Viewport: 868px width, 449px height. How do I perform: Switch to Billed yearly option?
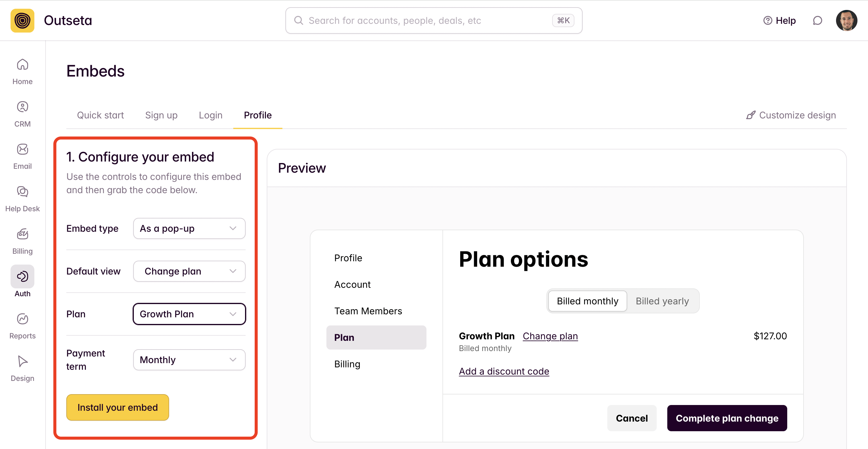pos(662,301)
